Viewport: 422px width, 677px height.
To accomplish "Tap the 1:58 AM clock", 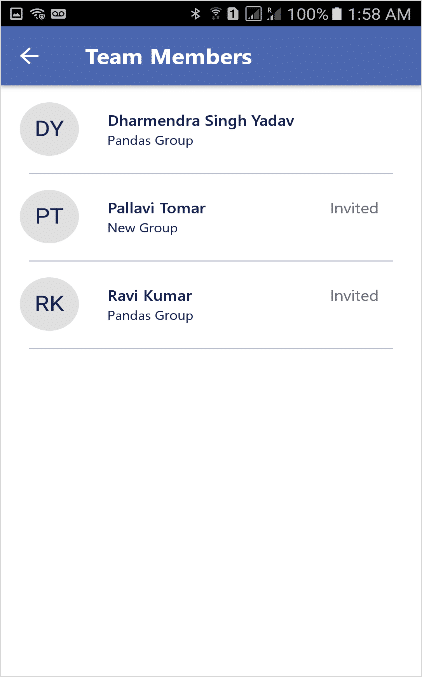I will pos(379,14).
